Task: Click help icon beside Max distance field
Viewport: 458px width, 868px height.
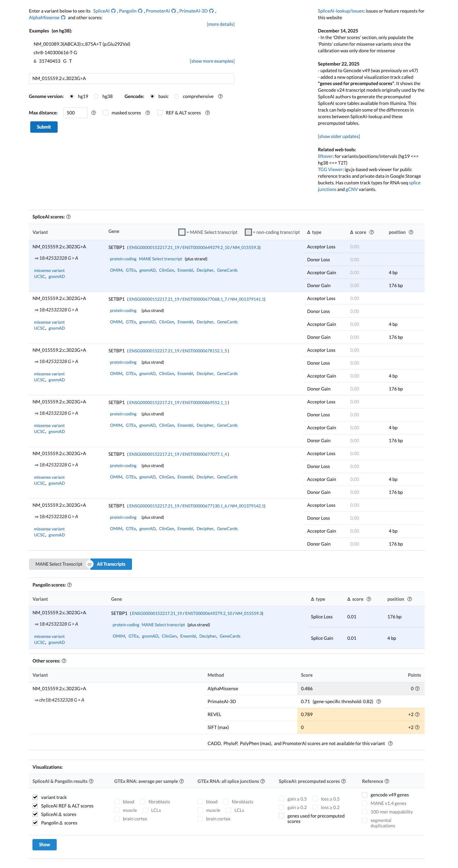Action: [x=94, y=113]
